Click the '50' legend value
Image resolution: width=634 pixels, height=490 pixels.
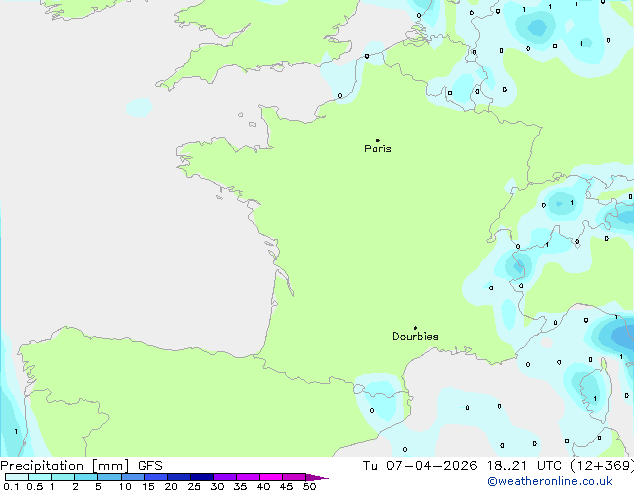pos(309,486)
